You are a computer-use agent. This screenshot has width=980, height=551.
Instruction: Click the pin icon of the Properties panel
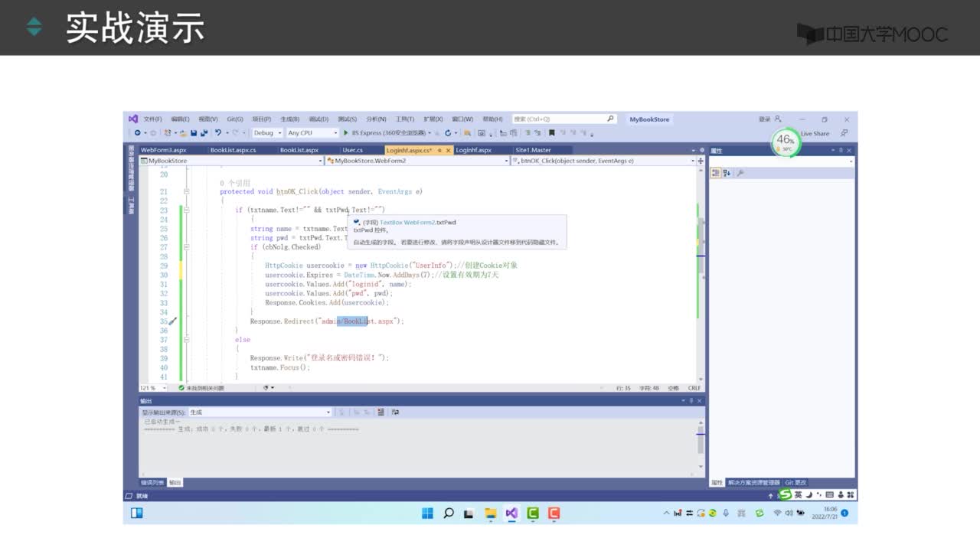(x=840, y=151)
